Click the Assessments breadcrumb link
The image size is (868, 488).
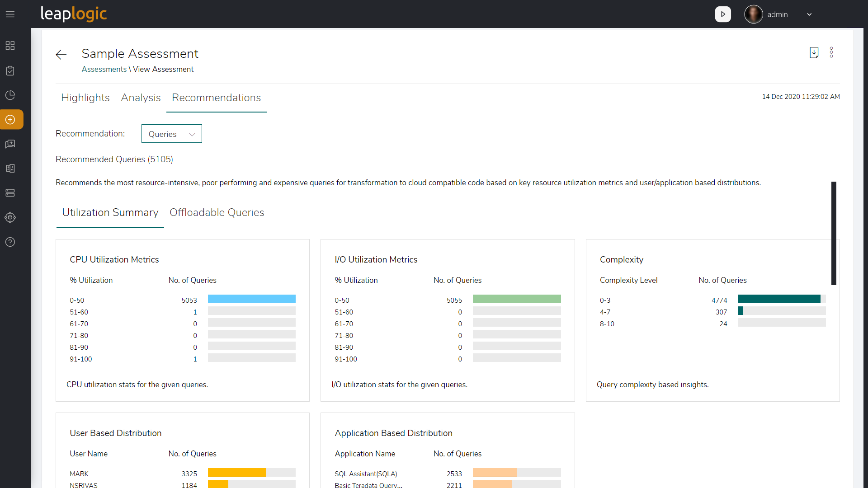104,69
